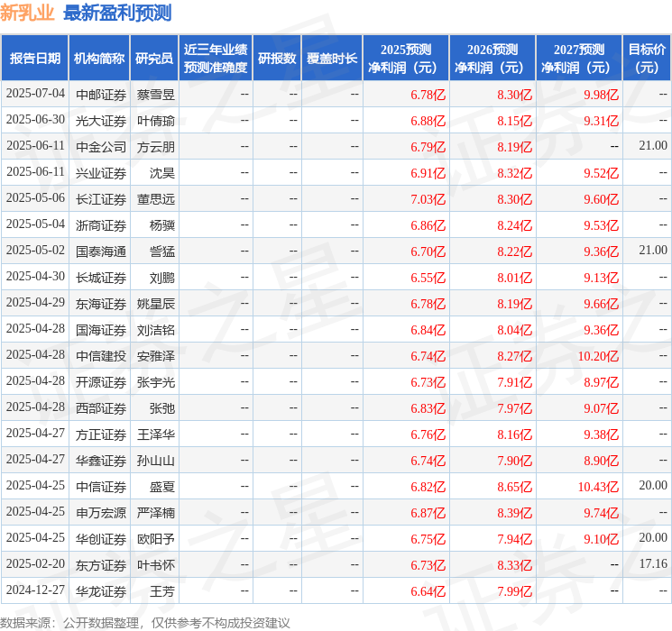672x631 pixels.
Task: Click 国泰海通 target price 21.00
Action: [x=653, y=251]
